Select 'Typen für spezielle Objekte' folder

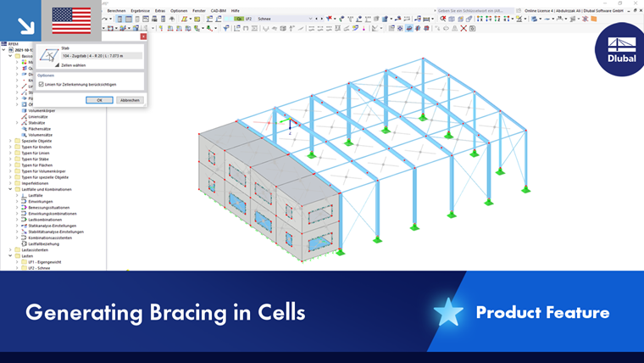[x=45, y=177]
